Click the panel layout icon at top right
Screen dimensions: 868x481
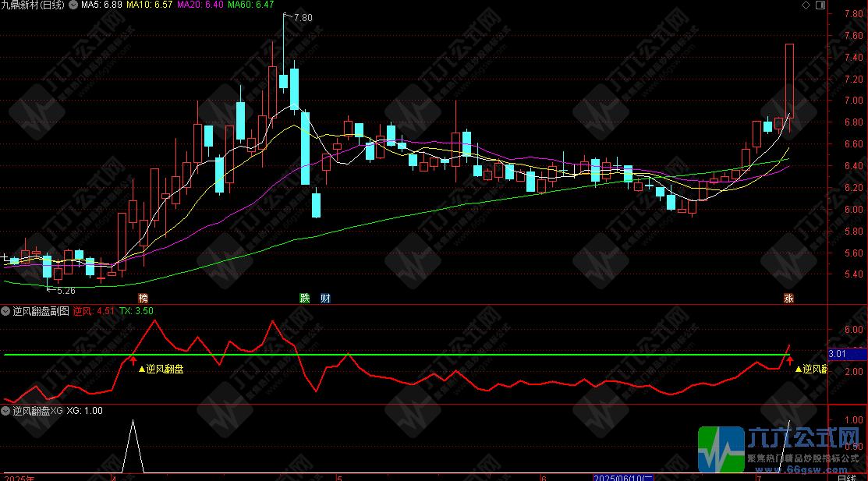click(820, 5)
